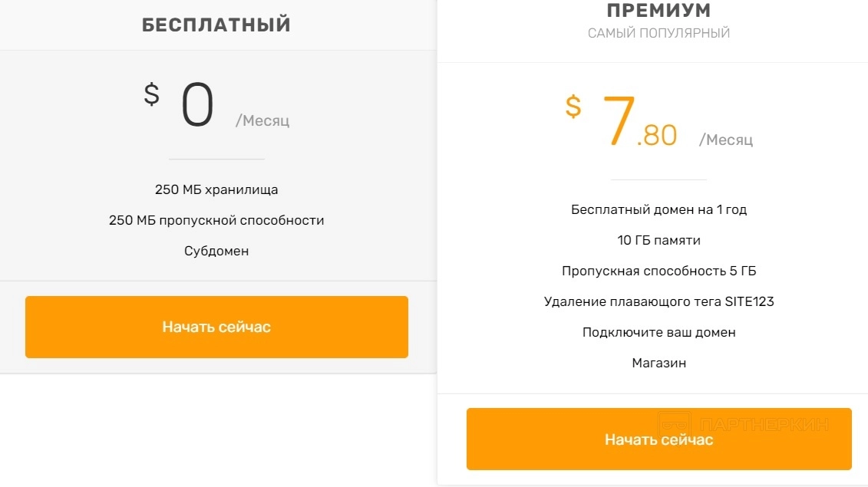Click "Бесплатный домен на 1 год" feature

click(x=658, y=209)
